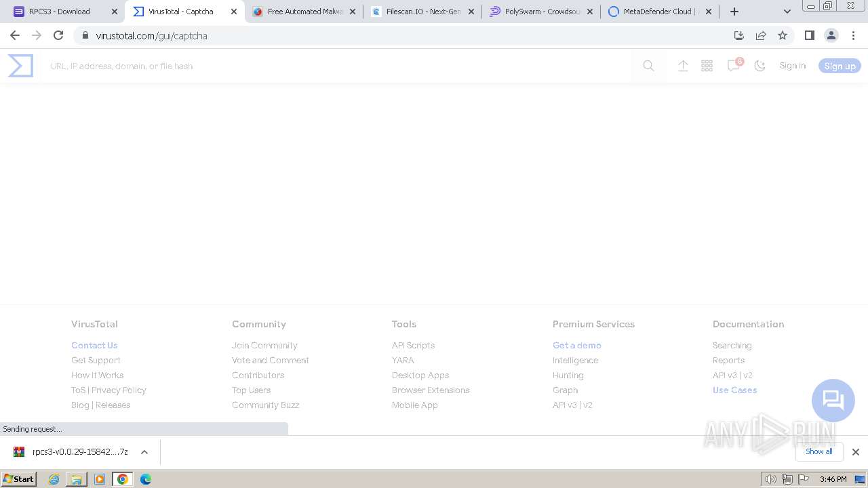Click the VirusTotal logo icon

(x=20, y=66)
